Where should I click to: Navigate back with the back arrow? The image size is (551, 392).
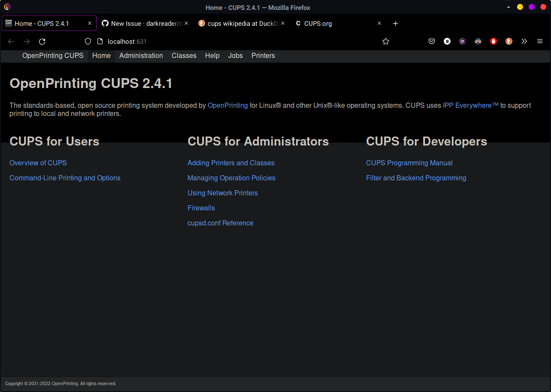[11, 41]
